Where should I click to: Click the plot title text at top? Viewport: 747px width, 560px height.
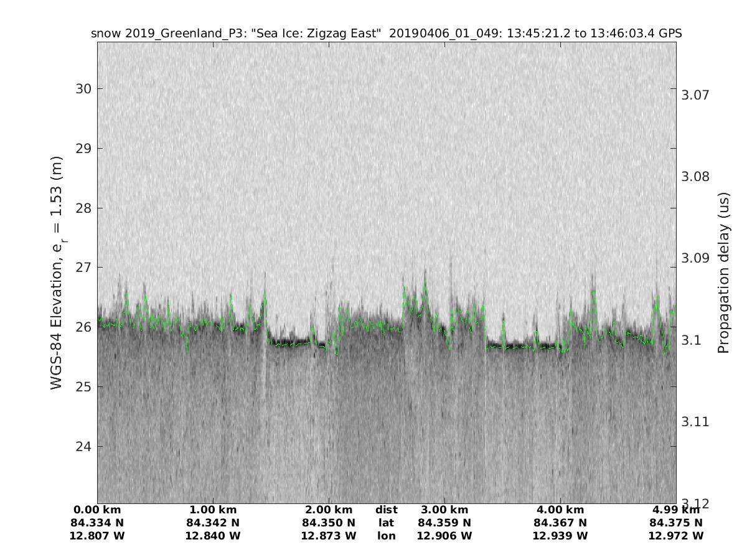pyautogui.click(x=386, y=34)
